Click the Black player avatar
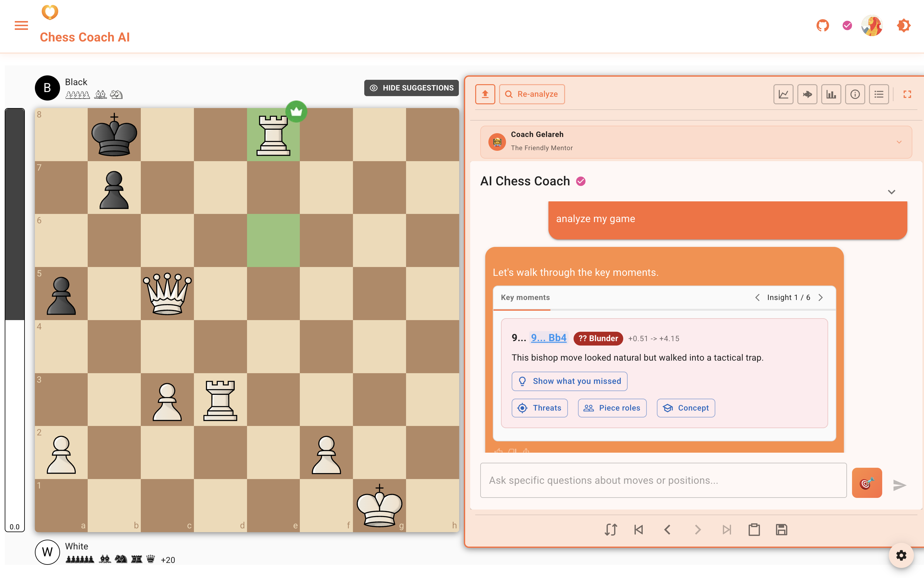Screen dimensions: 924x578 47,88
